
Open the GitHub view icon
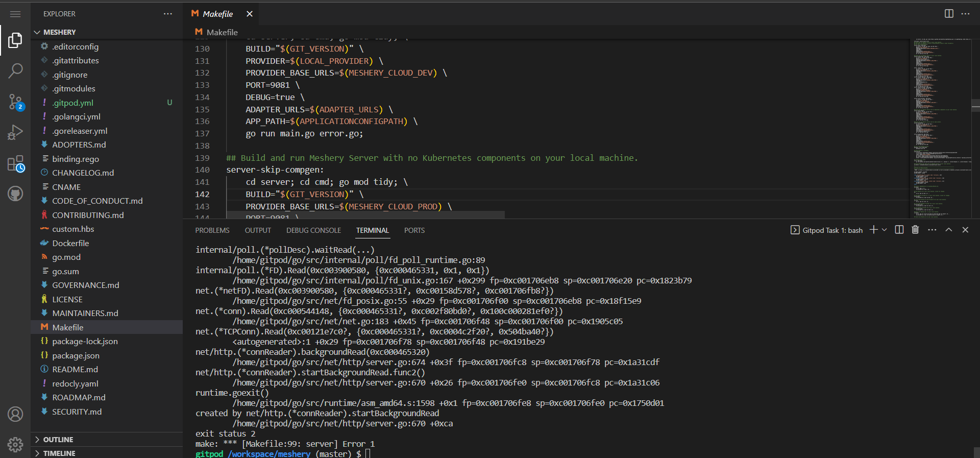(x=15, y=194)
